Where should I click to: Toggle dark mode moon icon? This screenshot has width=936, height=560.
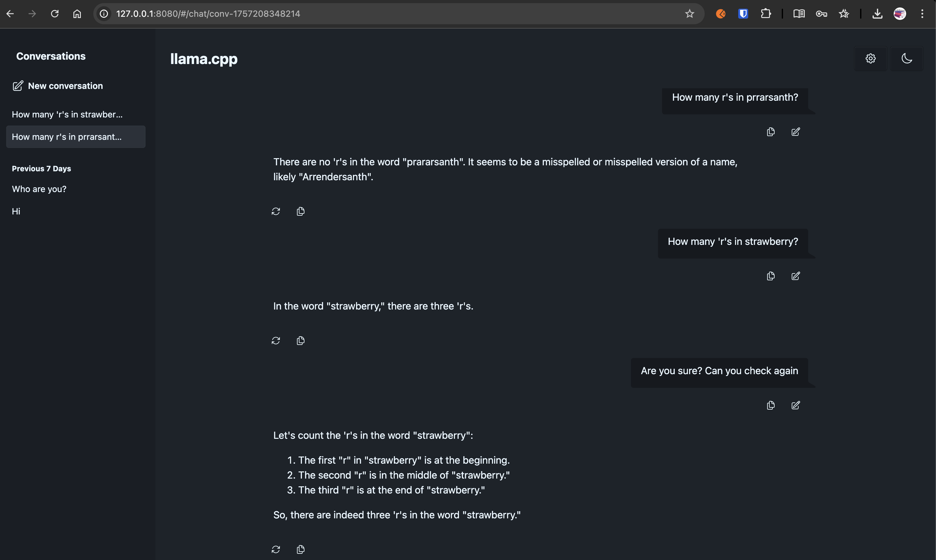coord(906,58)
